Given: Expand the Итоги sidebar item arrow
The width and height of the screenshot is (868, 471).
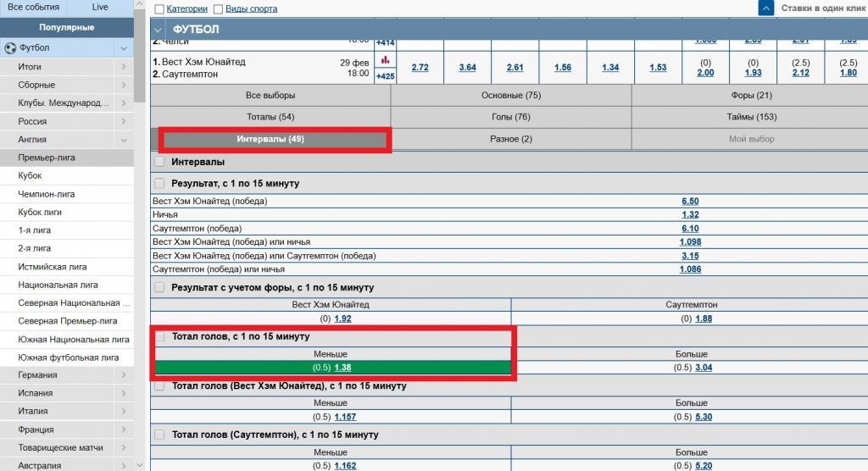Looking at the screenshot, I should [124, 67].
